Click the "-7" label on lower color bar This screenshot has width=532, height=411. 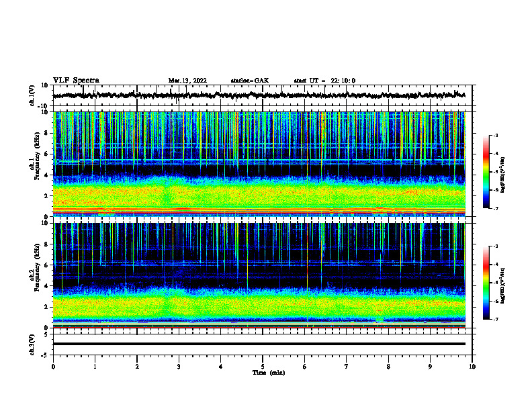(495, 319)
